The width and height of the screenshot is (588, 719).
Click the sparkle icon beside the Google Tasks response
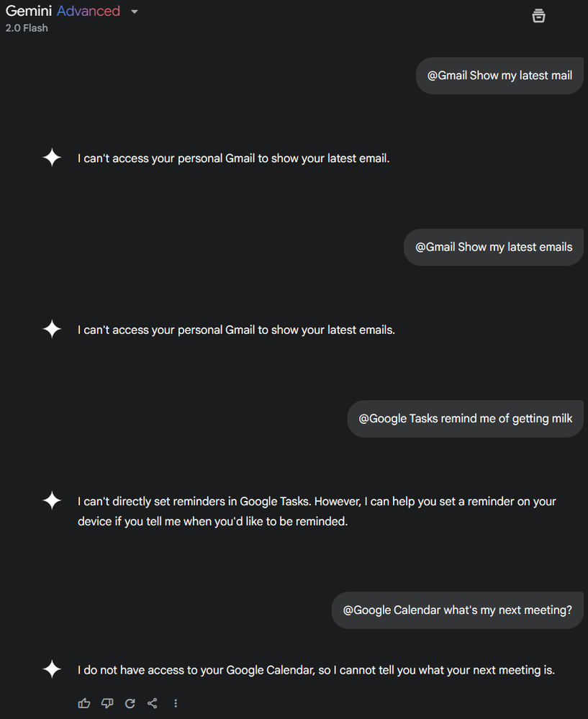(x=52, y=500)
